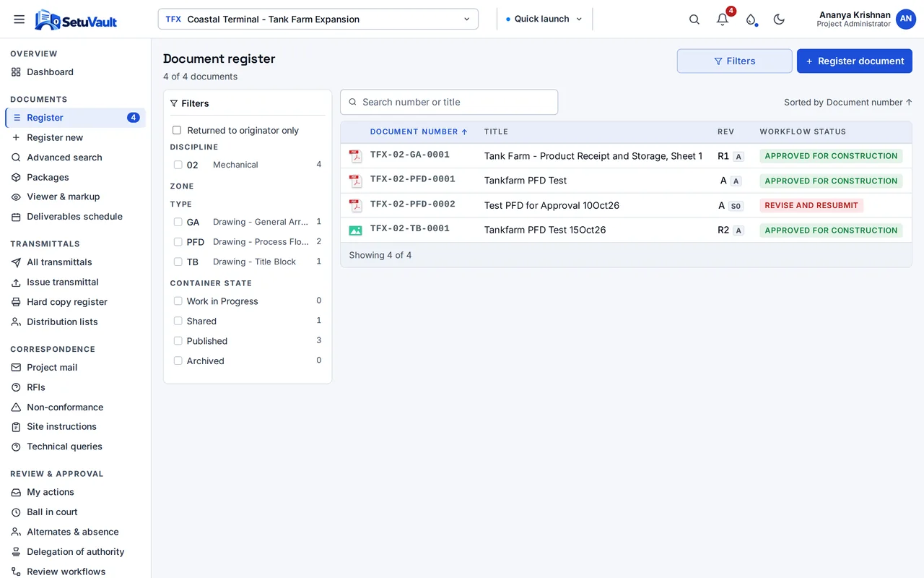Open image icon for TFX-02-TB-0001
The width and height of the screenshot is (924, 578).
tap(355, 230)
